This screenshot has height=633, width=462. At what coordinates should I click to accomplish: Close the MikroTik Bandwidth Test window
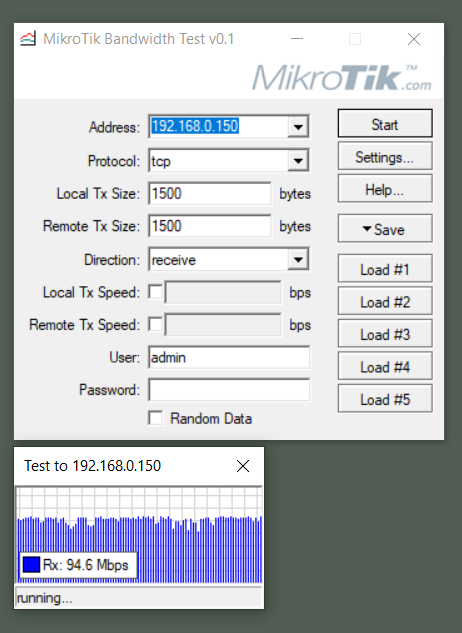coord(414,39)
